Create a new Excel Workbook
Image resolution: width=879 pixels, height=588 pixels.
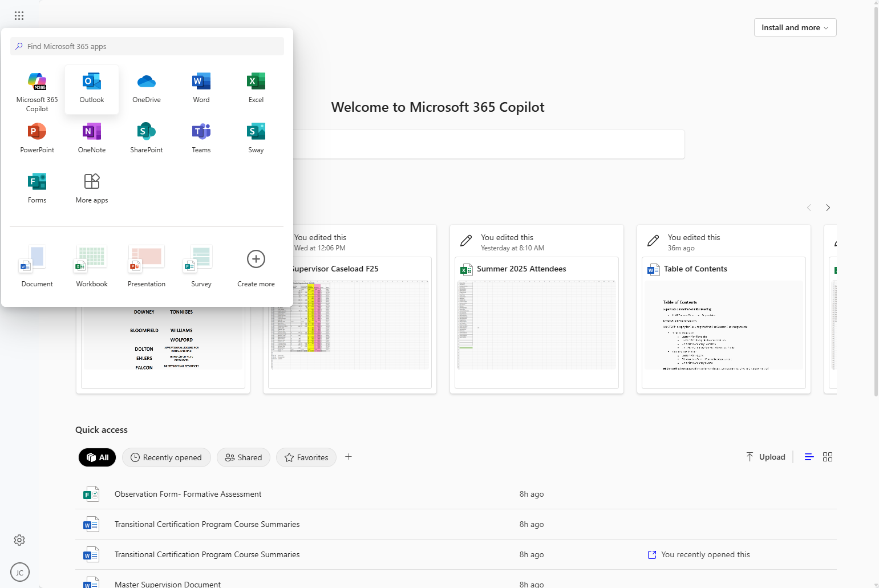[x=92, y=267]
